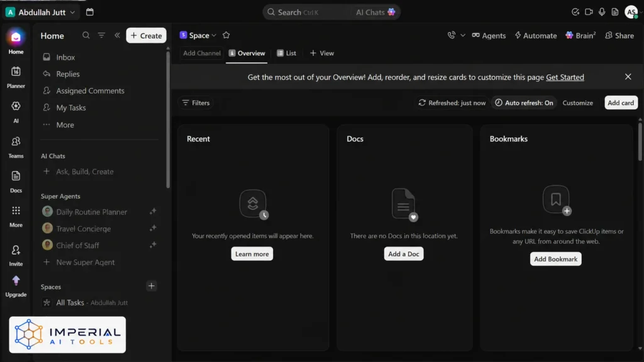Open the AS profile avatar
Viewport: 644px width, 362px height.
(631, 12)
